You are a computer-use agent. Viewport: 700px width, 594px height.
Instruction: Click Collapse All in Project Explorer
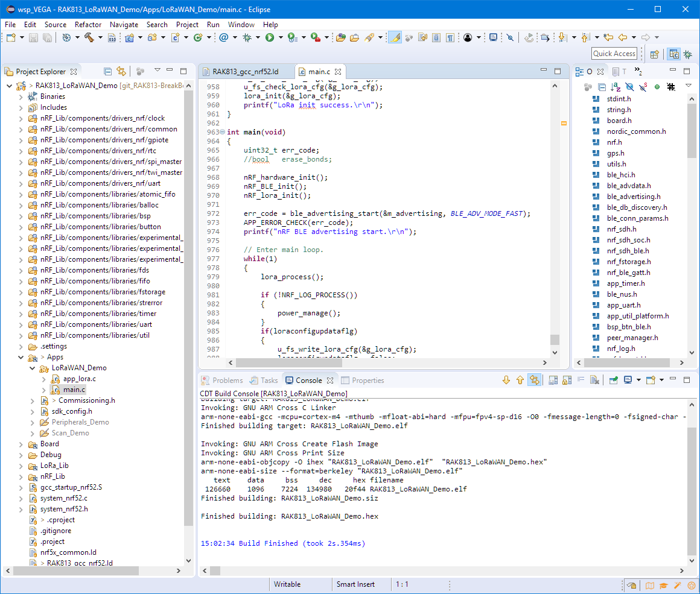pyautogui.click(x=107, y=71)
